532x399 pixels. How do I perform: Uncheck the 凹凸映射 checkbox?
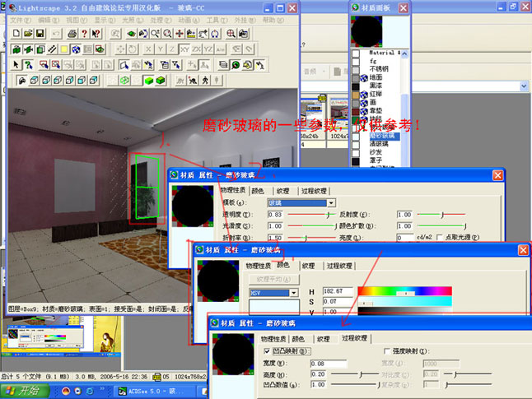pyautogui.click(x=265, y=351)
